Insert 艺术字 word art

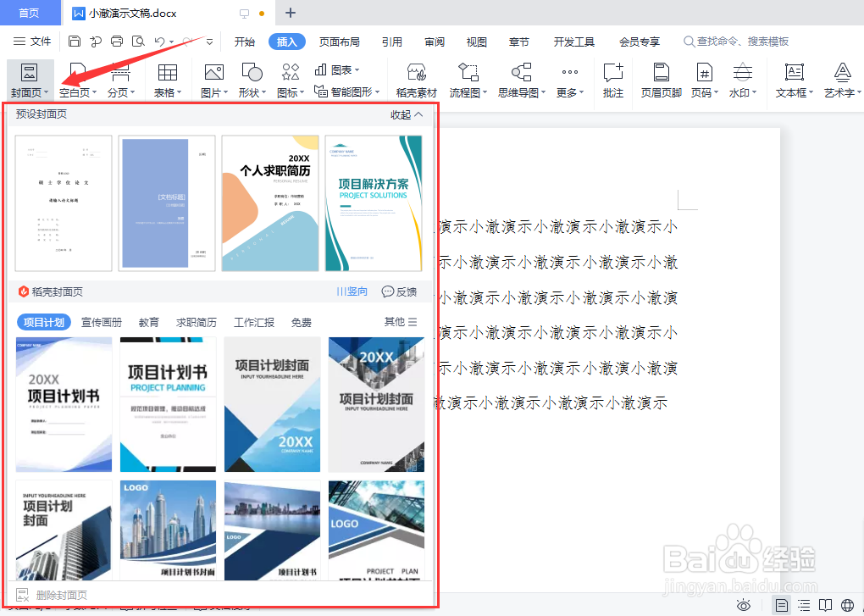843,80
